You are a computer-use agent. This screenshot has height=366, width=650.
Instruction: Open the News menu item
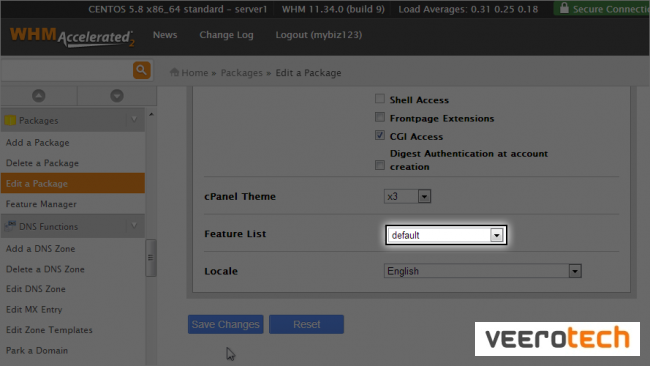(x=165, y=35)
